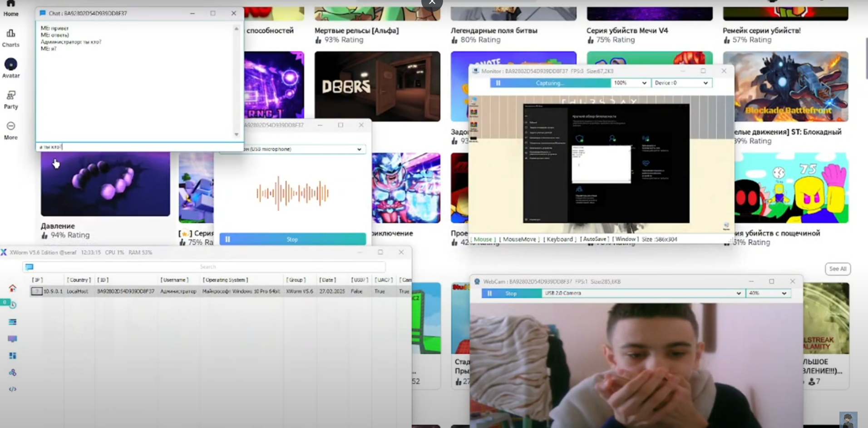
Task: Click the [ Username ] column header
Action: click(174, 280)
